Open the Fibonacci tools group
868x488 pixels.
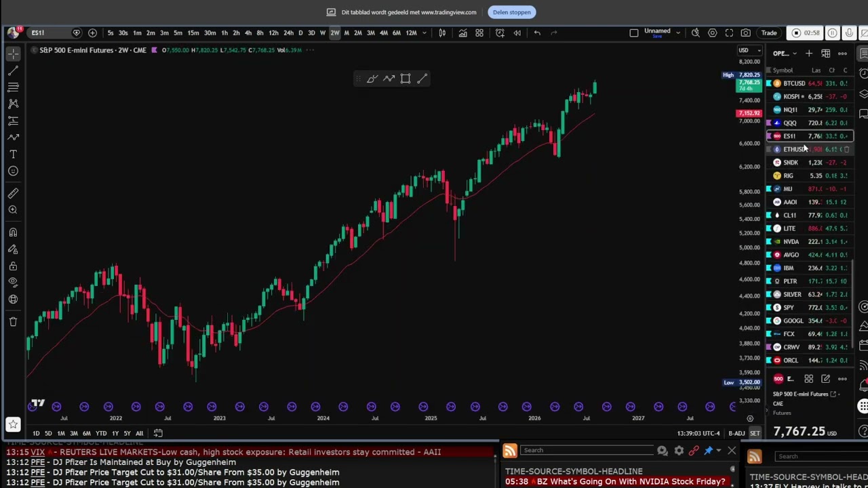click(13, 87)
